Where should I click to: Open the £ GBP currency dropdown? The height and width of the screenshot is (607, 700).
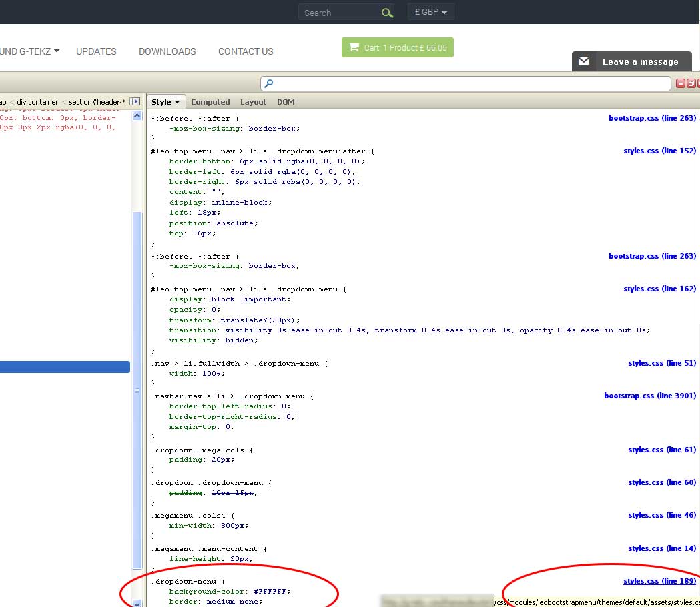point(430,12)
